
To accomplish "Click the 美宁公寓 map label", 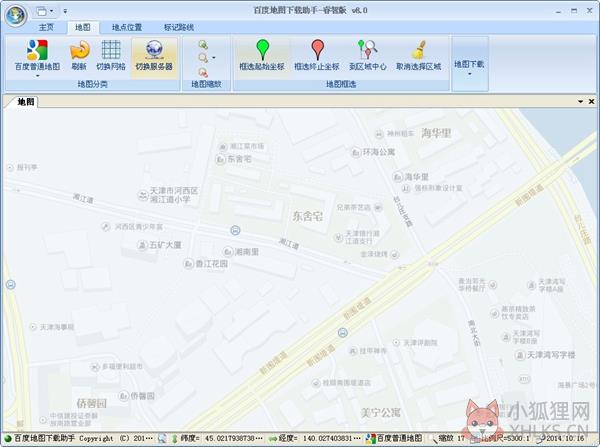I will (381, 413).
